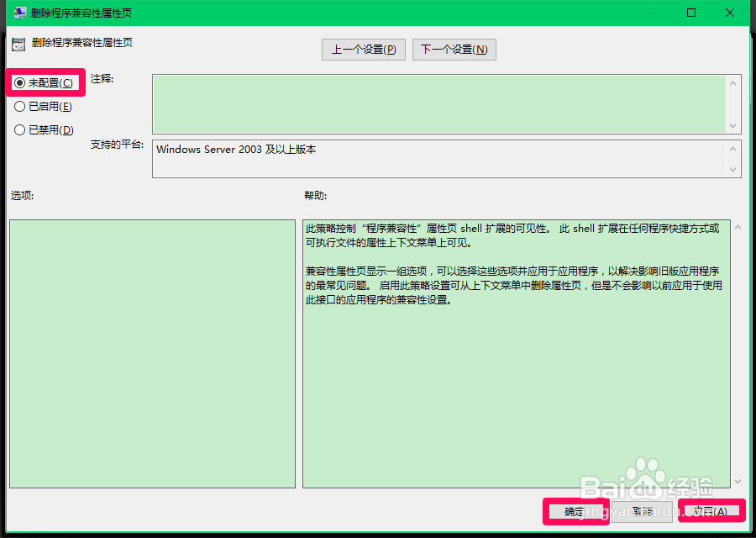This screenshot has height=538, width=756.
Task: Click the 下一个设置 button
Action: pyautogui.click(x=454, y=49)
